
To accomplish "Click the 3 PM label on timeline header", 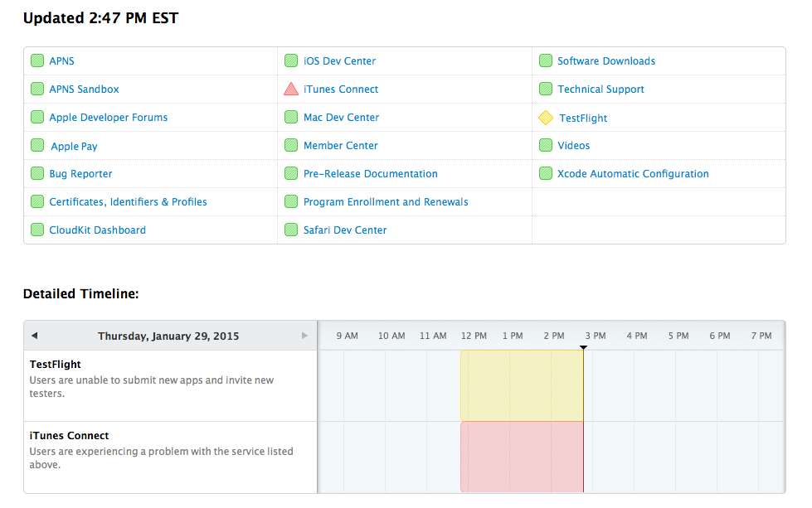I will (x=596, y=336).
